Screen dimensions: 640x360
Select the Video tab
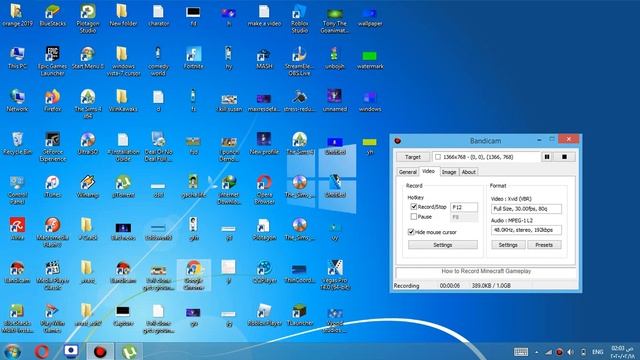tap(428, 171)
